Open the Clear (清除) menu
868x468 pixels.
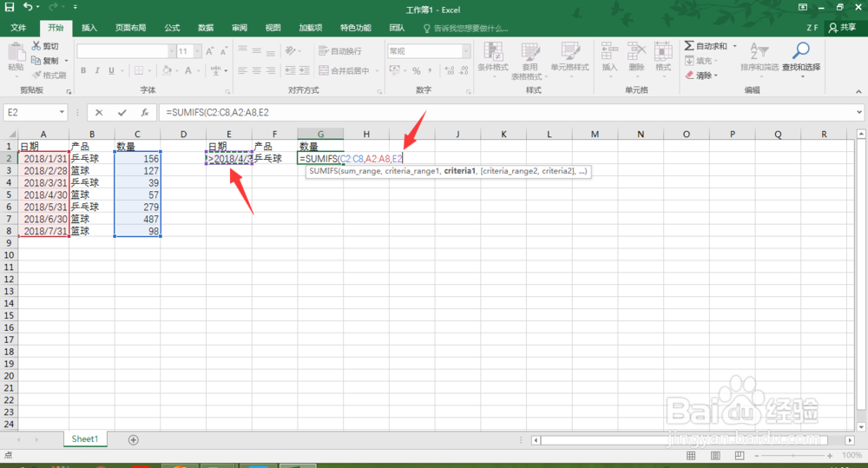click(x=700, y=75)
